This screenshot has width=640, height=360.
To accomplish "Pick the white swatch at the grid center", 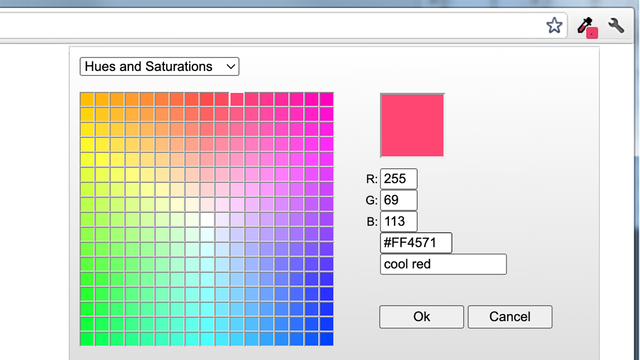I will pyautogui.click(x=207, y=220).
